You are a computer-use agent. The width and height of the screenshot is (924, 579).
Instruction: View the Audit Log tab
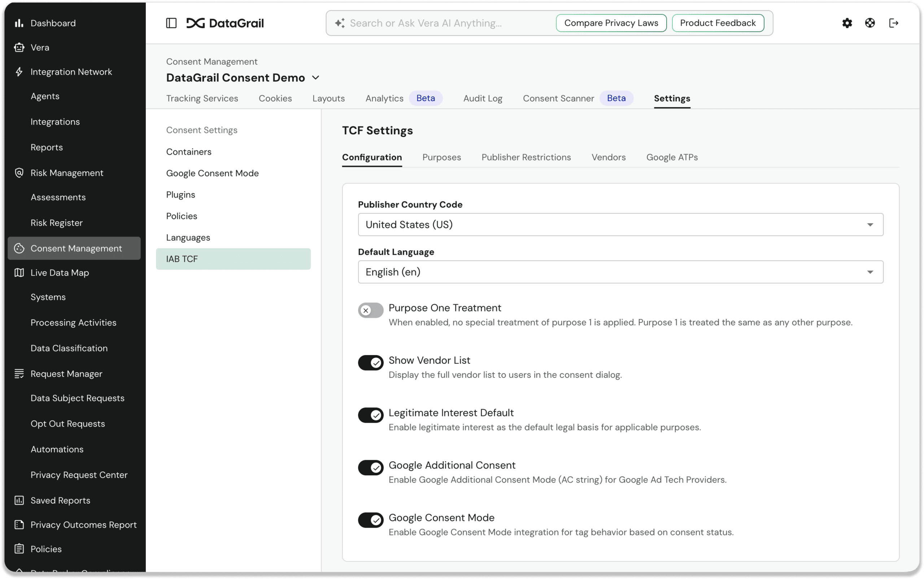[x=483, y=98]
